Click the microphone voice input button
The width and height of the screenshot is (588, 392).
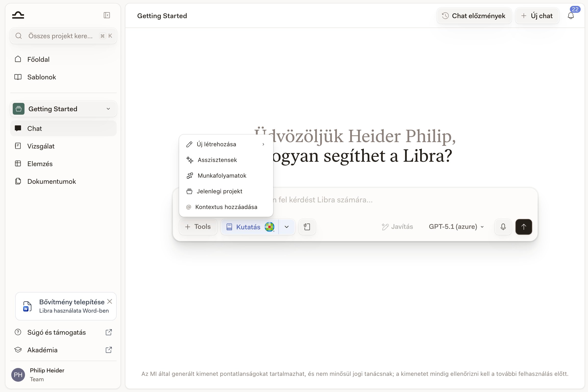click(503, 227)
